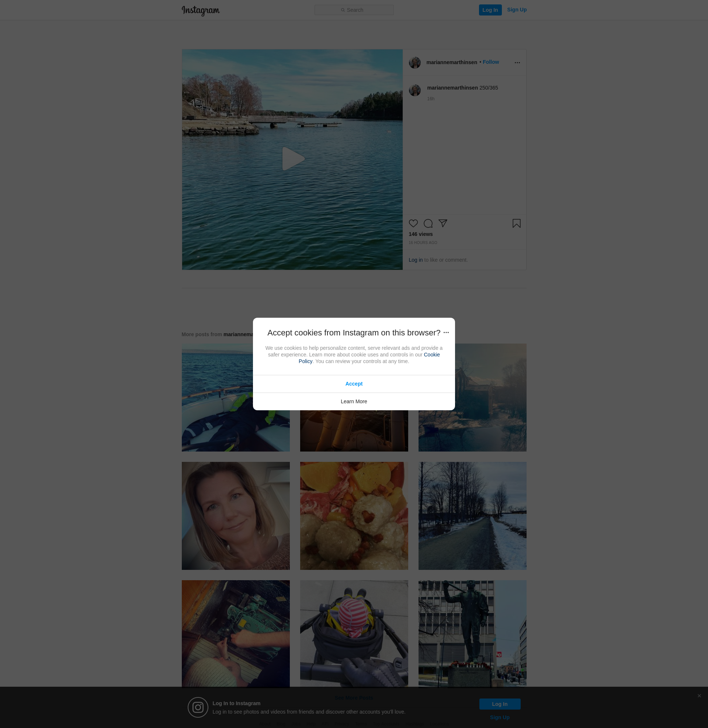Open mariannemarthinsen username in post header
The image size is (708, 728).
click(451, 62)
